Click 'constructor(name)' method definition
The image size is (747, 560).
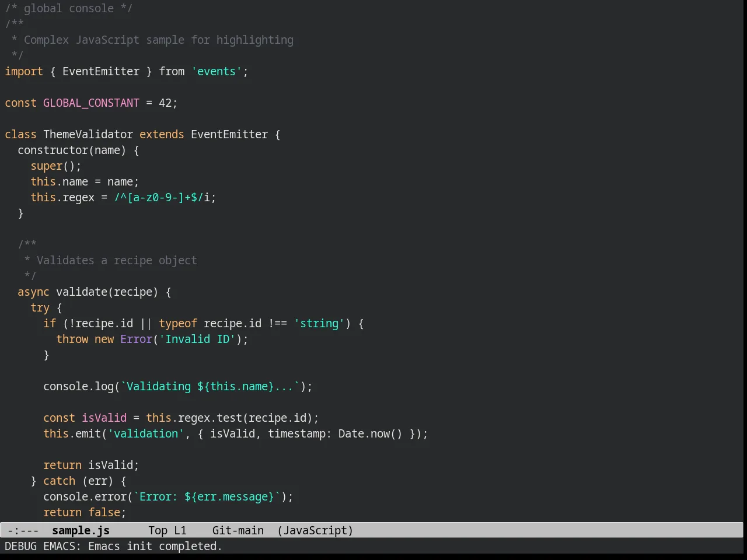tap(72, 150)
